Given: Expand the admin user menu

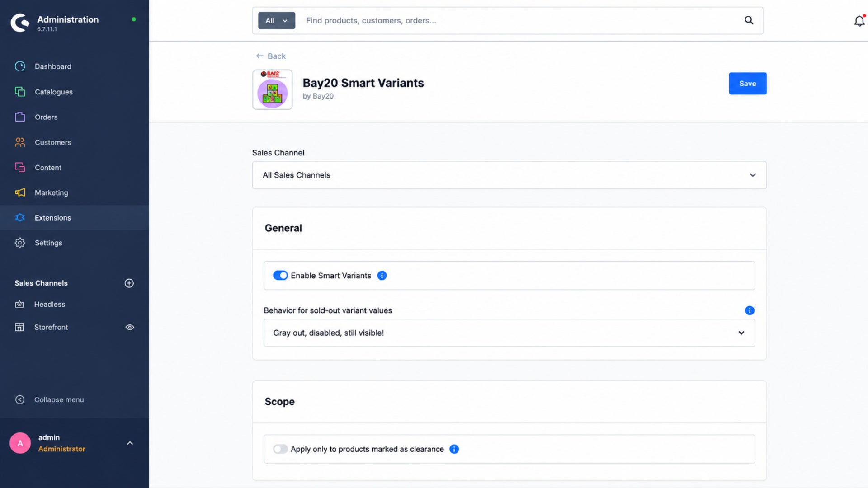Looking at the screenshot, I should [x=130, y=443].
